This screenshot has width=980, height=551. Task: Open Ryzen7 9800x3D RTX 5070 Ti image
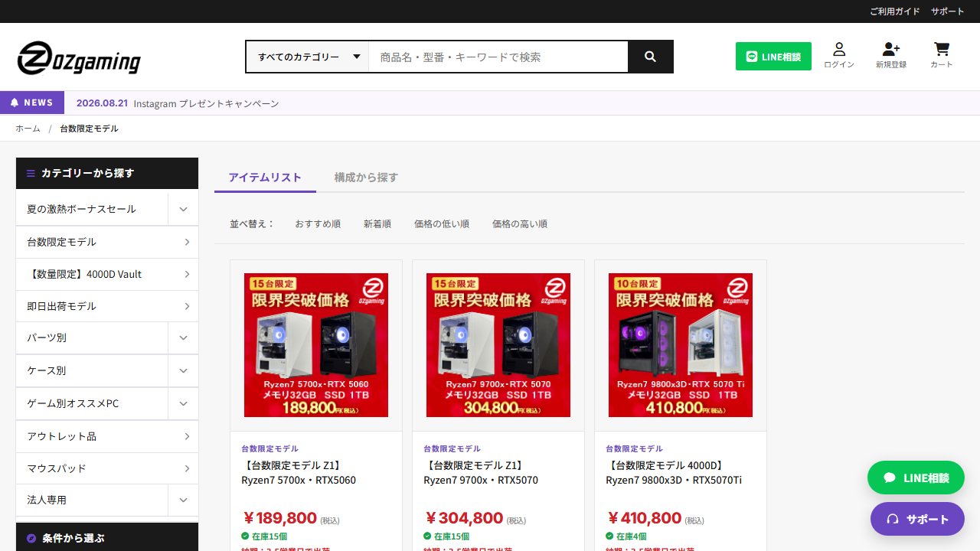pyautogui.click(x=681, y=345)
